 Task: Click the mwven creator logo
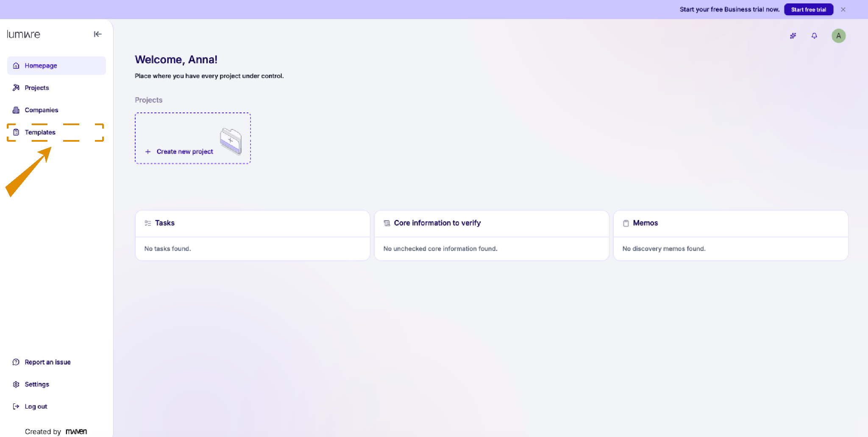click(x=76, y=431)
